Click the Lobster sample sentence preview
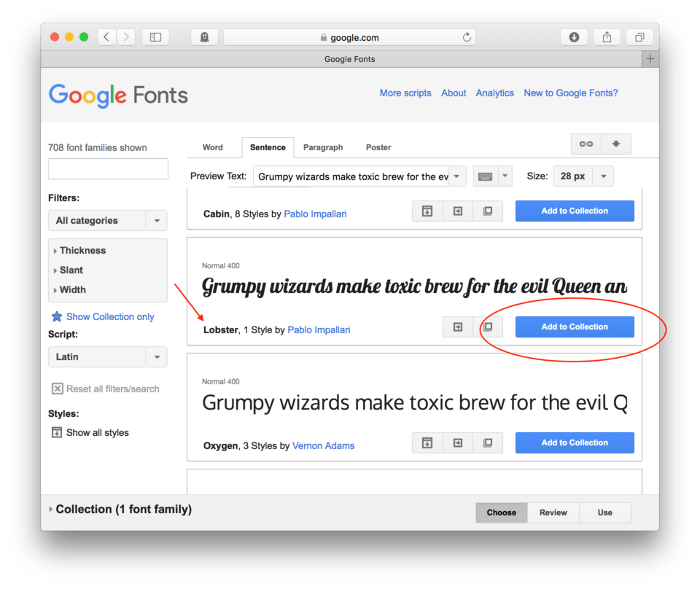This screenshot has width=700, height=589. 414,286
